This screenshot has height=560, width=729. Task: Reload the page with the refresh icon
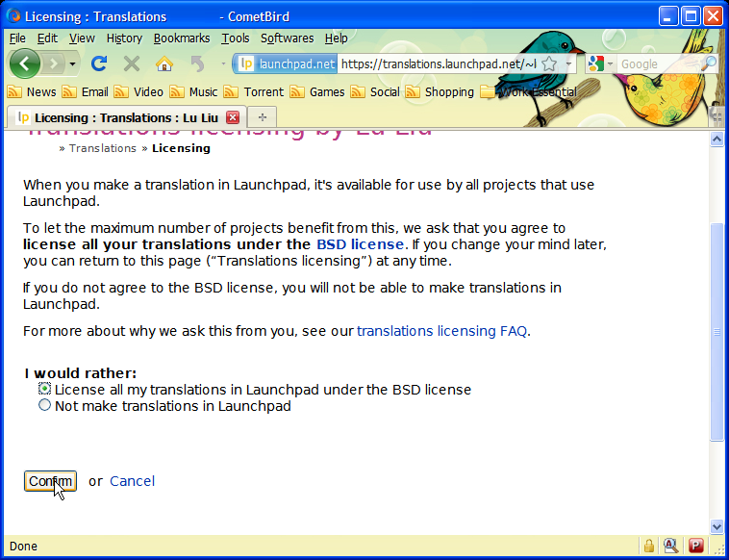coord(98,64)
